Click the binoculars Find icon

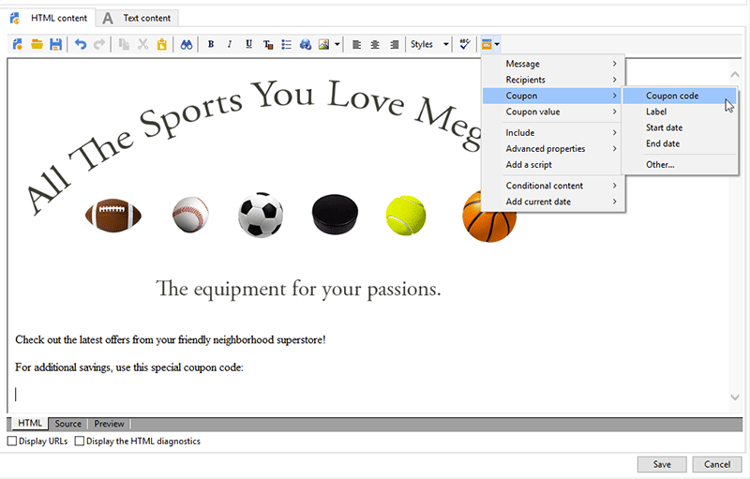coord(186,44)
